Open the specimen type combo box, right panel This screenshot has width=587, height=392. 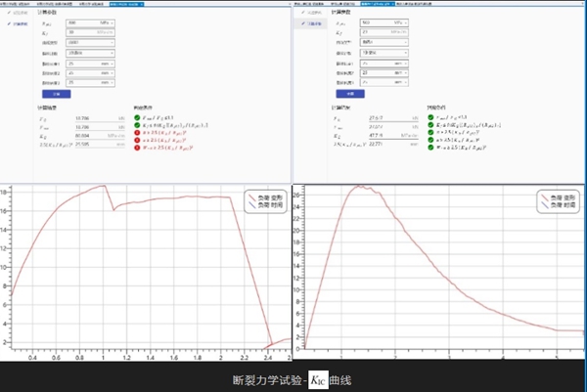pos(384,53)
